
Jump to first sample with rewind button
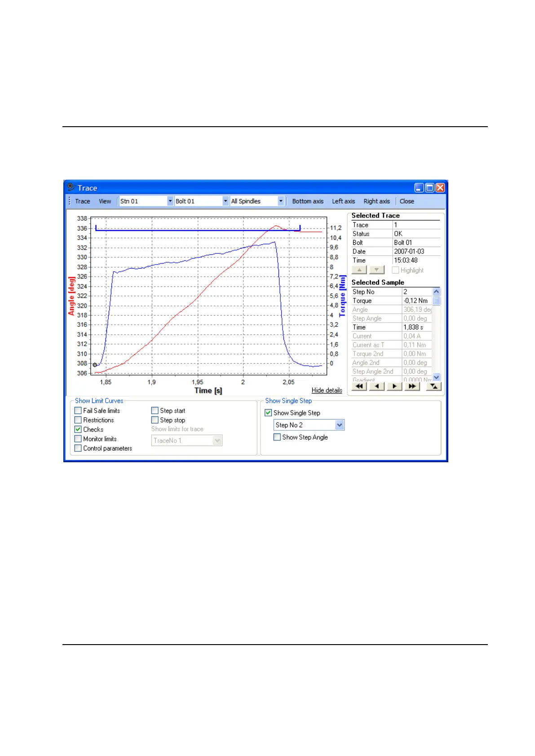pyautogui.click(x=359, y=386)
